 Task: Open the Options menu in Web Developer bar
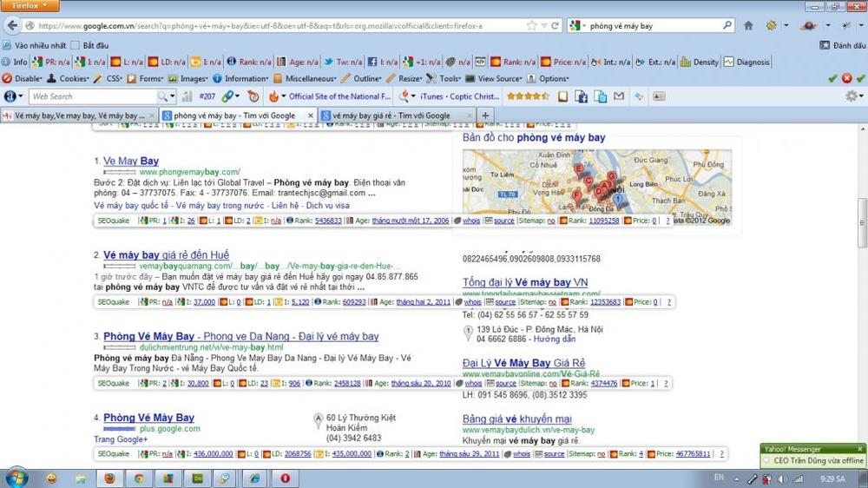[x=548, y=79]
